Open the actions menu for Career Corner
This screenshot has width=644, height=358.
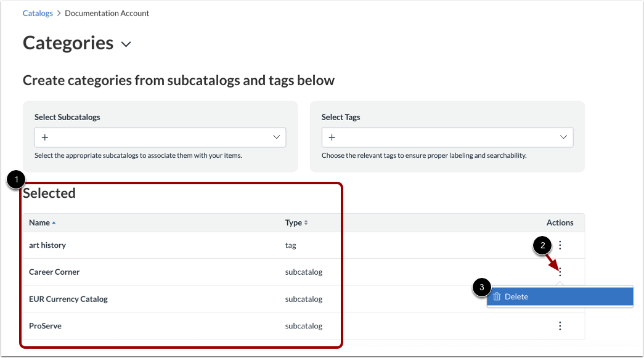point(560,272)
